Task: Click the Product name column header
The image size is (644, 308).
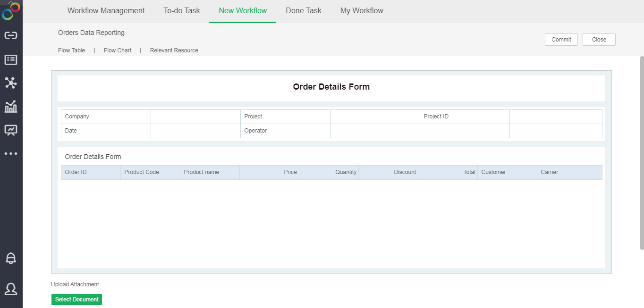Action: [210, 172]
